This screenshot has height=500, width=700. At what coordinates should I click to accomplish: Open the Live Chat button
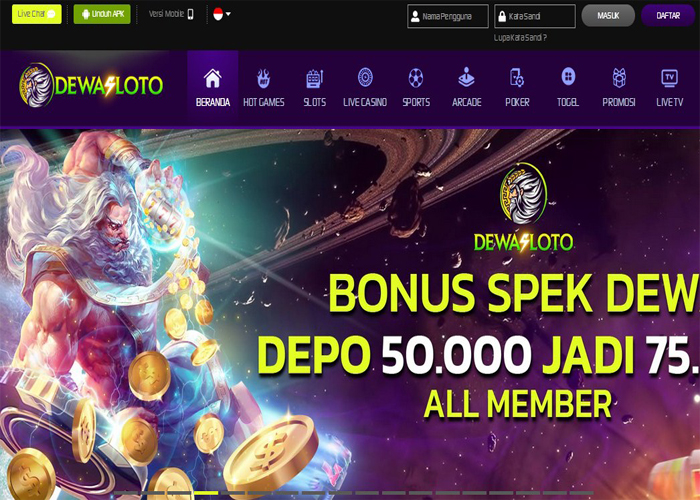37,14
